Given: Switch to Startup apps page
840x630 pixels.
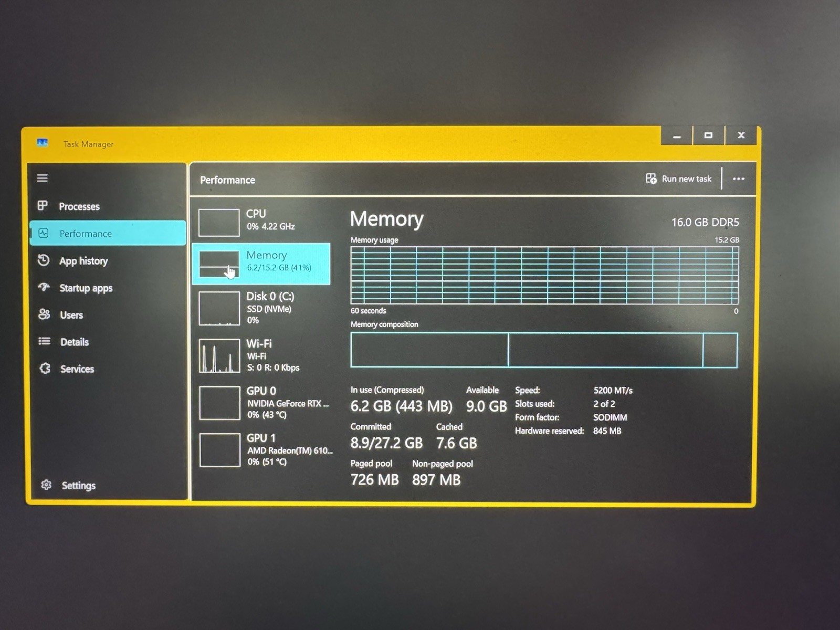Looking at the screenshot, I should tap(86, 288).
